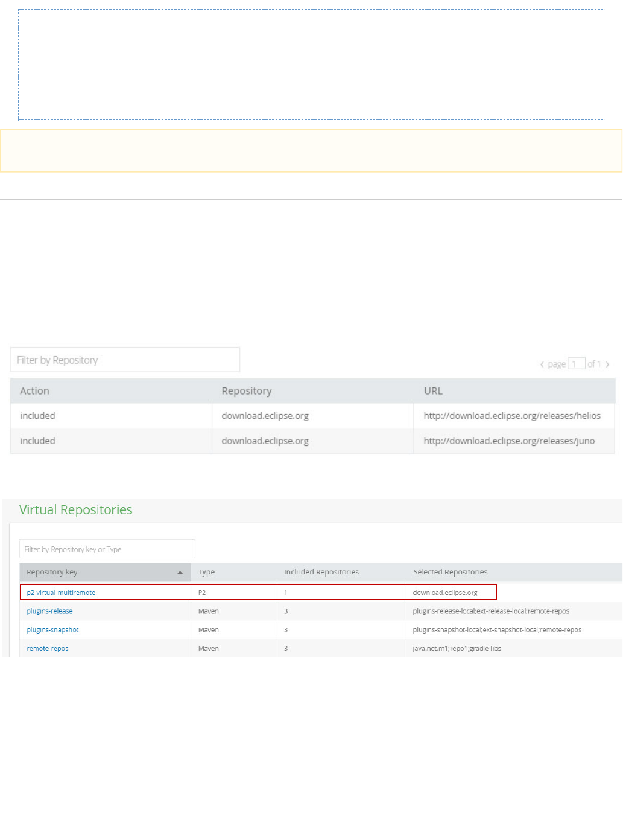This screenshot has width=623, height=840.
Task: Open the plugins-release repository link
Action: pos(49,611)
